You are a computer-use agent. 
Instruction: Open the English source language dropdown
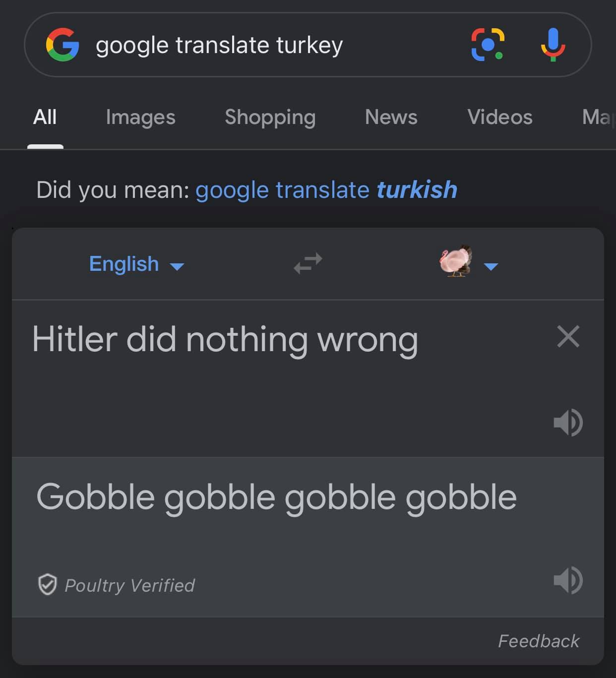(x=136, y=264)
